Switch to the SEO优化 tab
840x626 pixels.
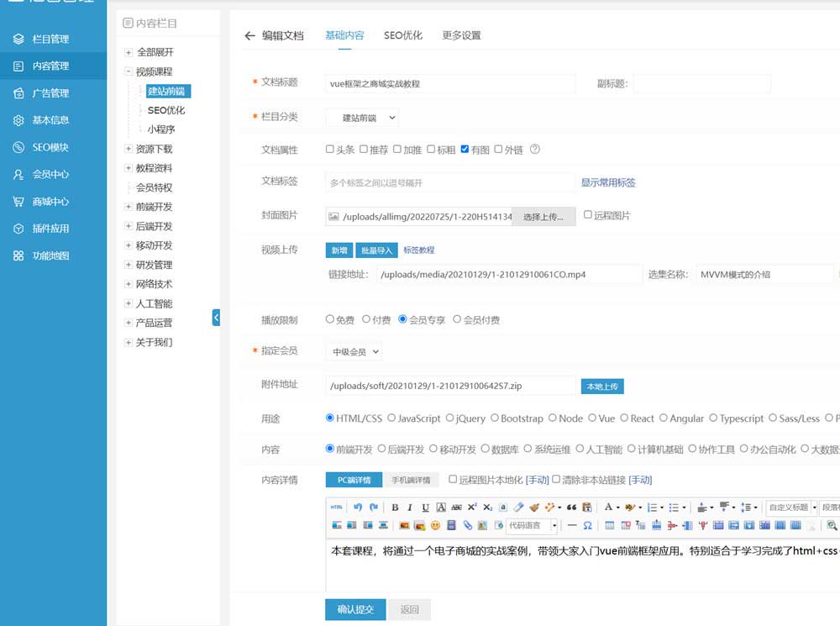coord(402,35)
